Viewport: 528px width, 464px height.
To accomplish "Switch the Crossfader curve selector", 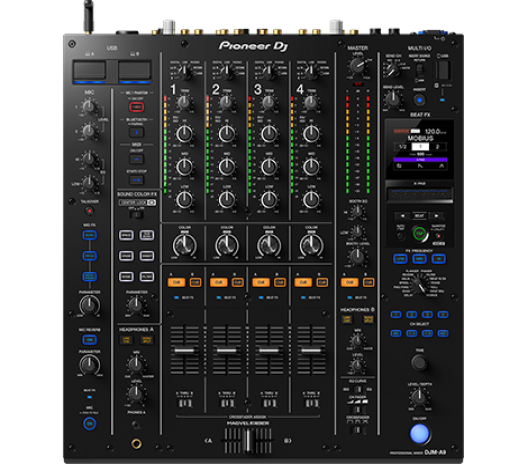I will pos(358,430).
